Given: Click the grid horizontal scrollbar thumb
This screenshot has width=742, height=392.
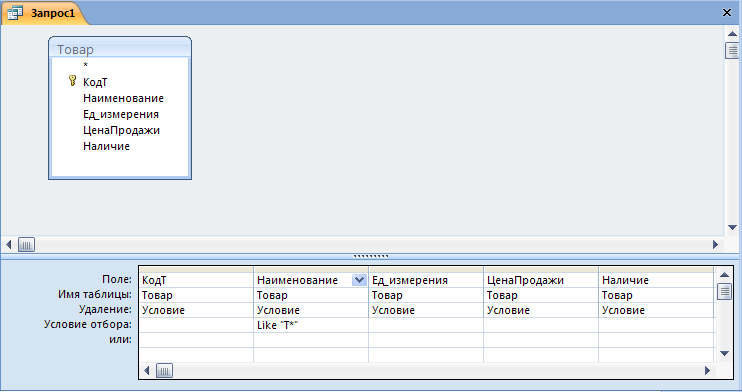Looking at the screenshot, I should pyautogui.click(x=164, y=370).
